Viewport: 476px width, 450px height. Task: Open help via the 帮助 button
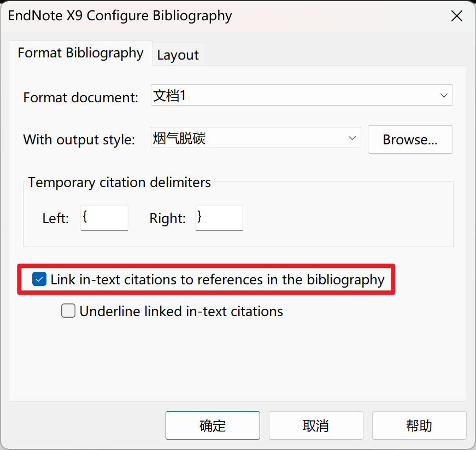pyautogui.click(x=419, y=425)
